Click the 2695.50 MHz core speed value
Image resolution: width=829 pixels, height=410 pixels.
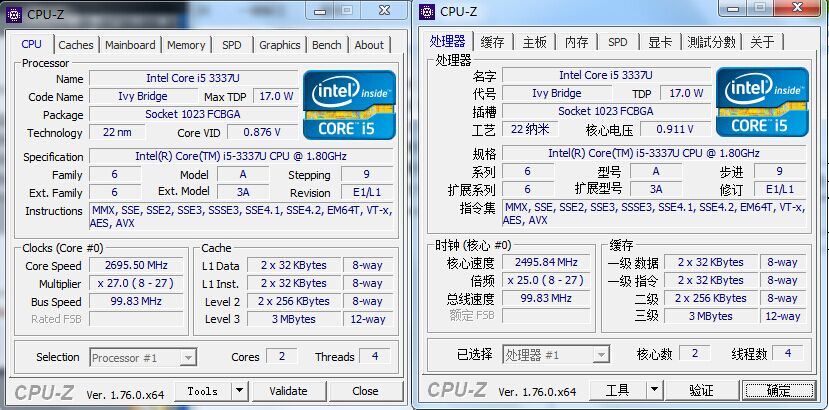pyautogui.click(x=136, y=265)
